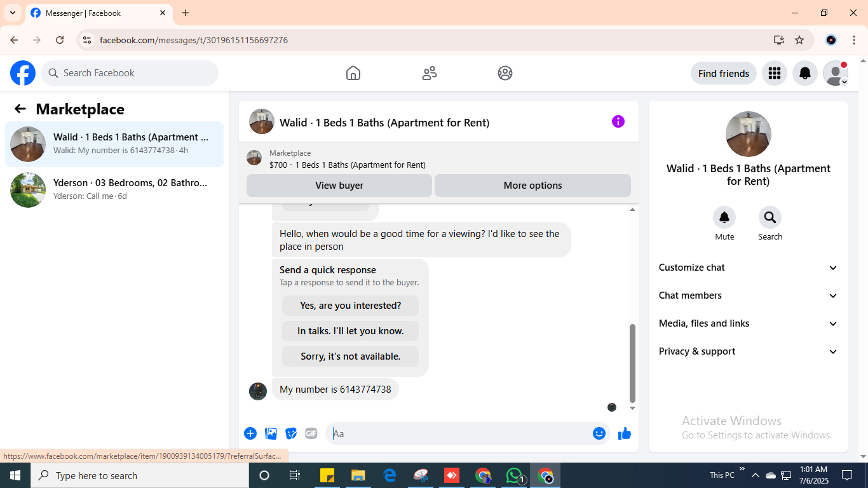The image size is (868, 488).
Task: Click Walid's avatar beside the phone number message
Action: click(x=258, y=391)
